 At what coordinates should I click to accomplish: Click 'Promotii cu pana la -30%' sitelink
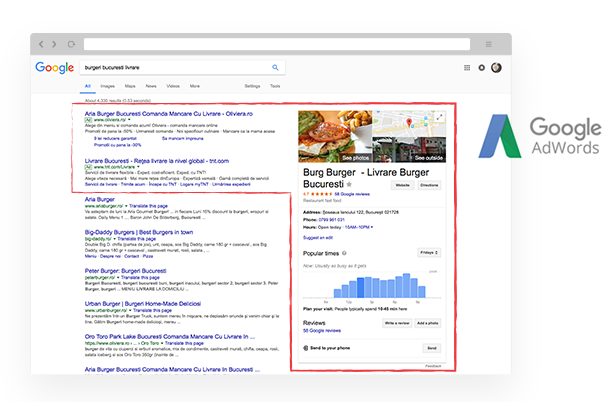click(117, 145)
